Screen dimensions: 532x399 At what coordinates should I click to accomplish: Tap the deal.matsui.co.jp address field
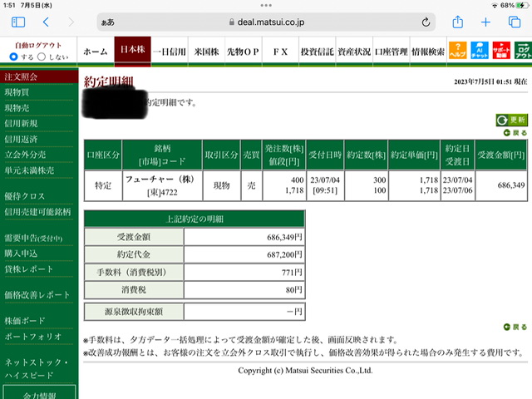(x=266, y=22)
